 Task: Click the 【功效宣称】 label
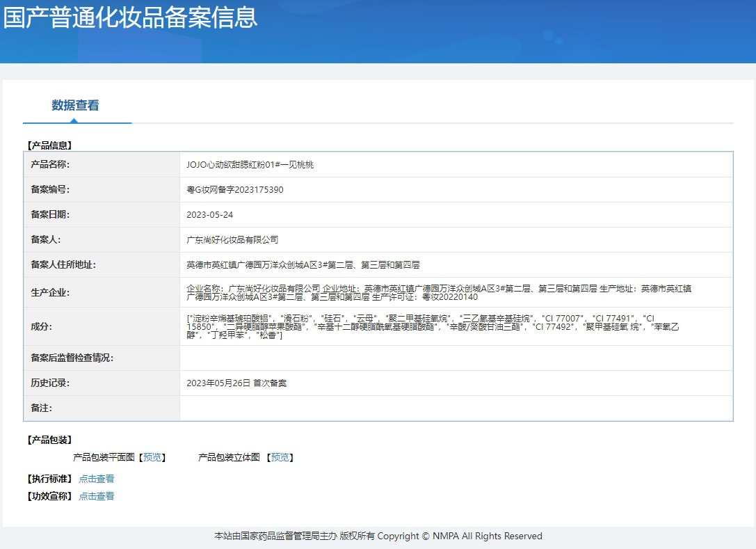coord(49,496)
